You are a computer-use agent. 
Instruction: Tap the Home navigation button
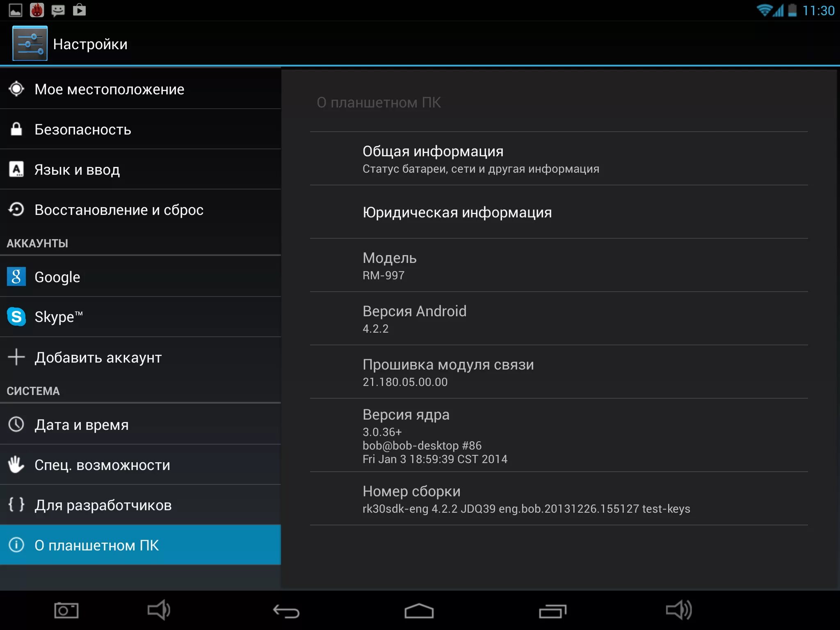(419, 611)
